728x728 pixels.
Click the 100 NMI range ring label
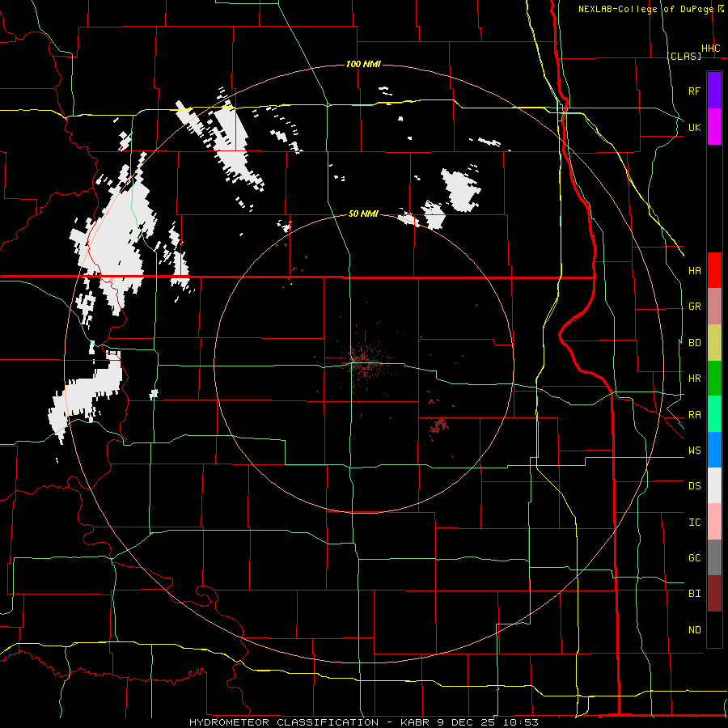click(363, 64)
